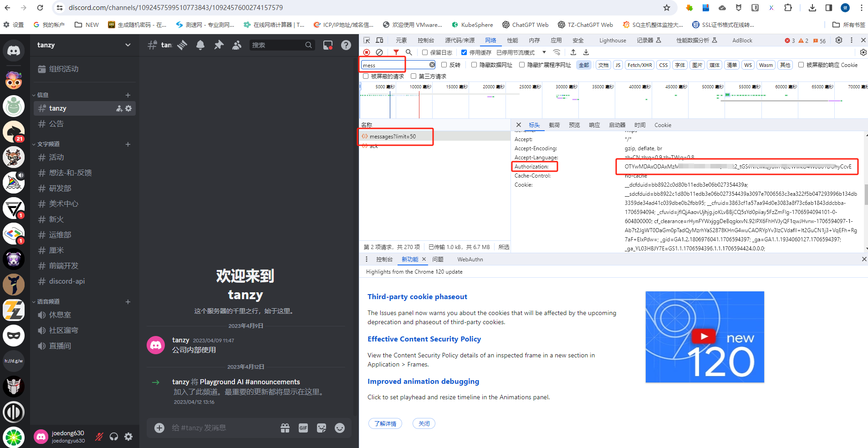Toggle network filter funnel icon
The image size is (868, 448).
pyautogui.click(x=396, y=52)
